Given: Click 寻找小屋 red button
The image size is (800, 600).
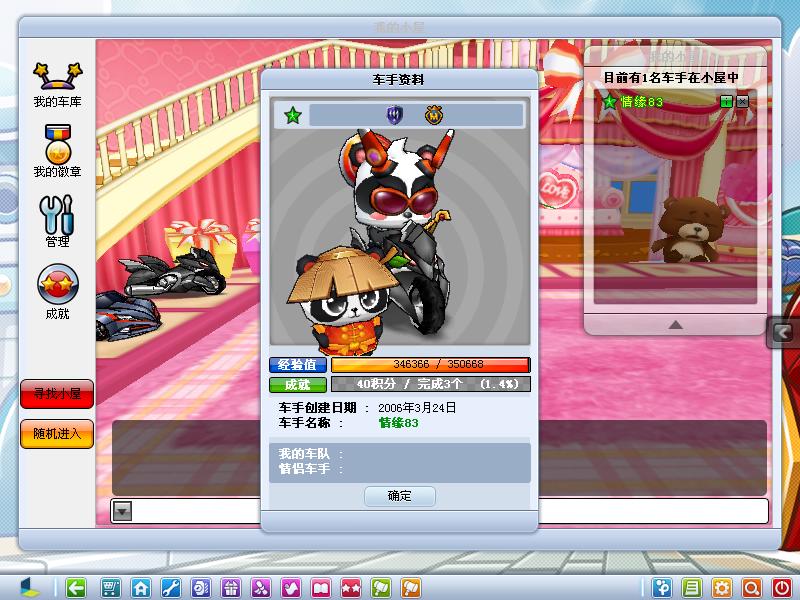Looking at the screenshot, I should click(x=57, y=394).
